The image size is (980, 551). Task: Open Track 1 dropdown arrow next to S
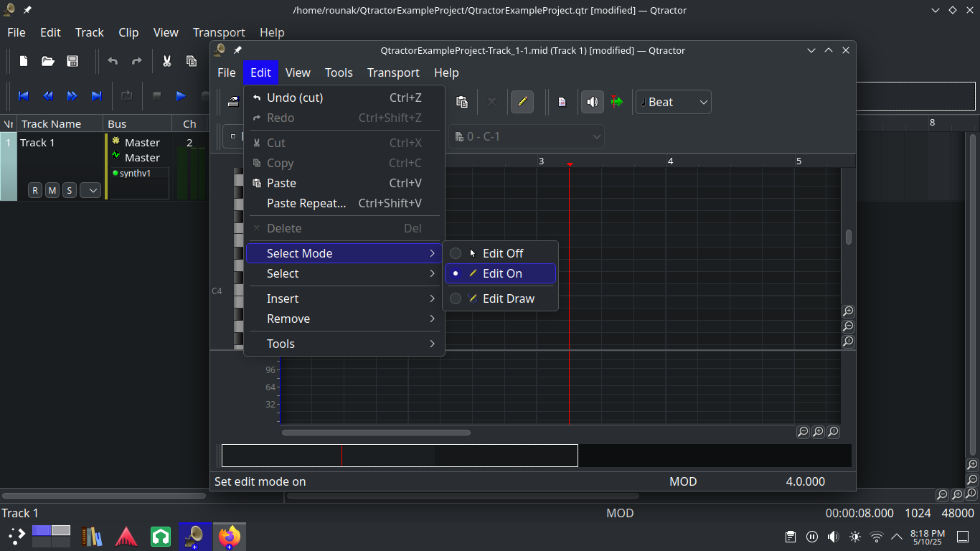[90, 190]
